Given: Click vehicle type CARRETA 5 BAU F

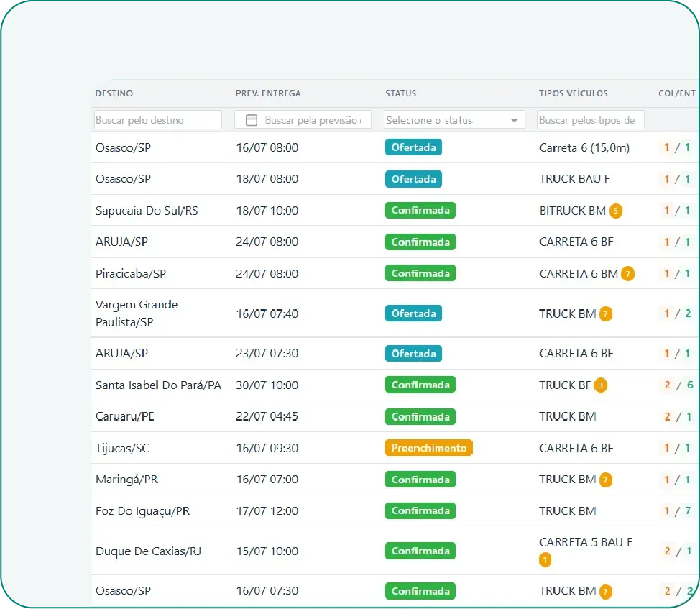Looking at the screenshot, I should 585,542.
